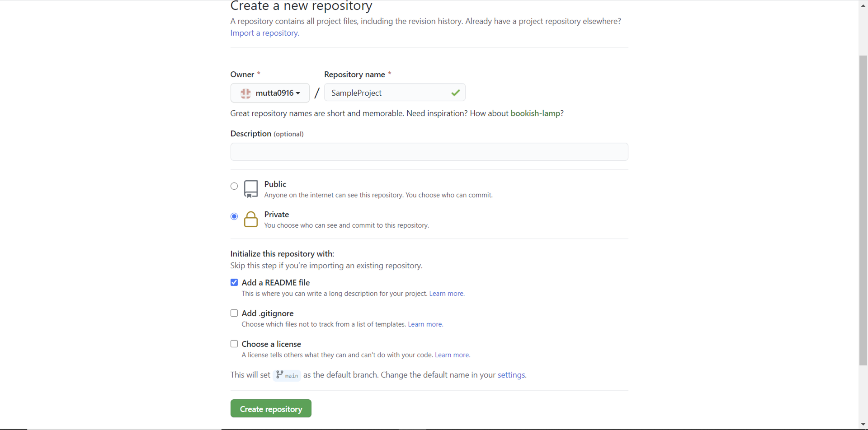Select the Private visibility radio button
This screenshot has width=868, height=430.
(234, 216)
